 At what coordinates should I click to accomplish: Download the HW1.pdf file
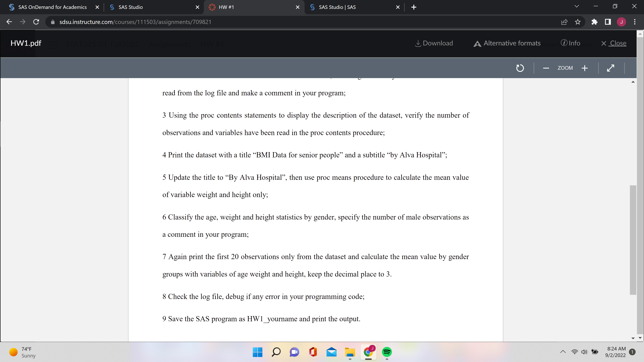434,43
